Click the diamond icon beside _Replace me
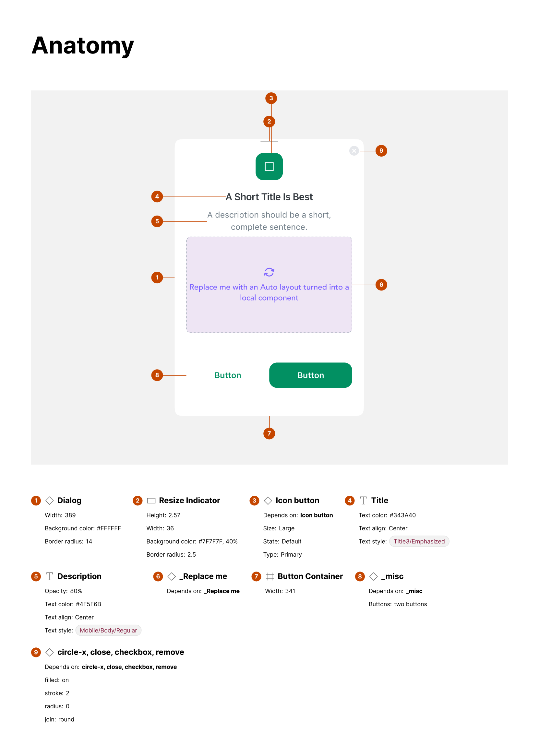Image resolution: width=539 pixels, height=756 pixels. pos(172,576)
